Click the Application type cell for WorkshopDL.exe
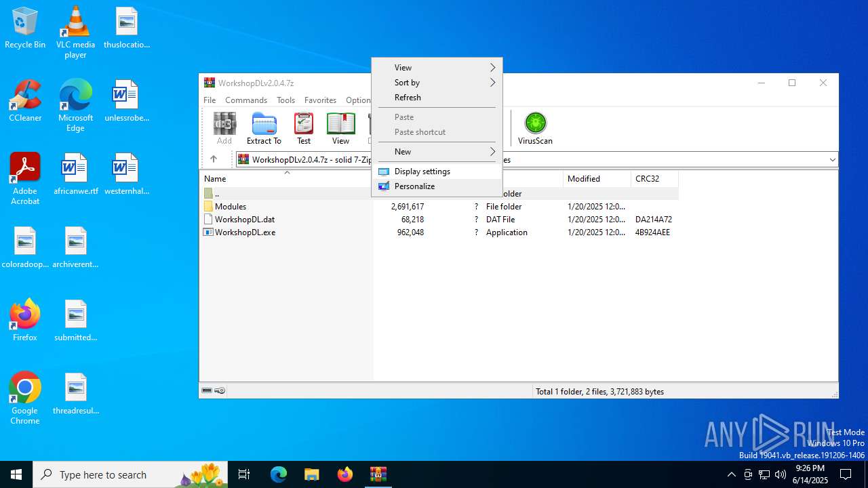868x488 pixels. tap(507, 232)
